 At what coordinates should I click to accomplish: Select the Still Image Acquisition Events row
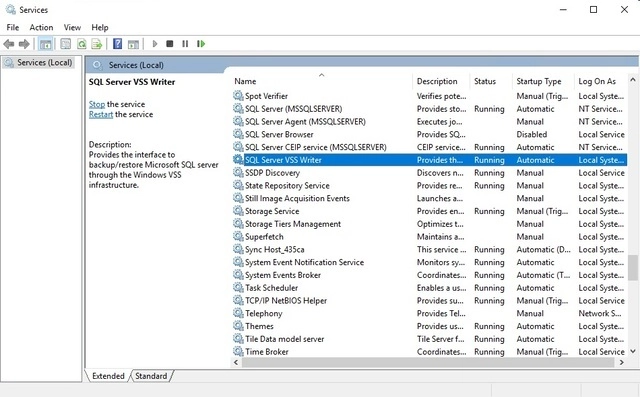[429, 198]
